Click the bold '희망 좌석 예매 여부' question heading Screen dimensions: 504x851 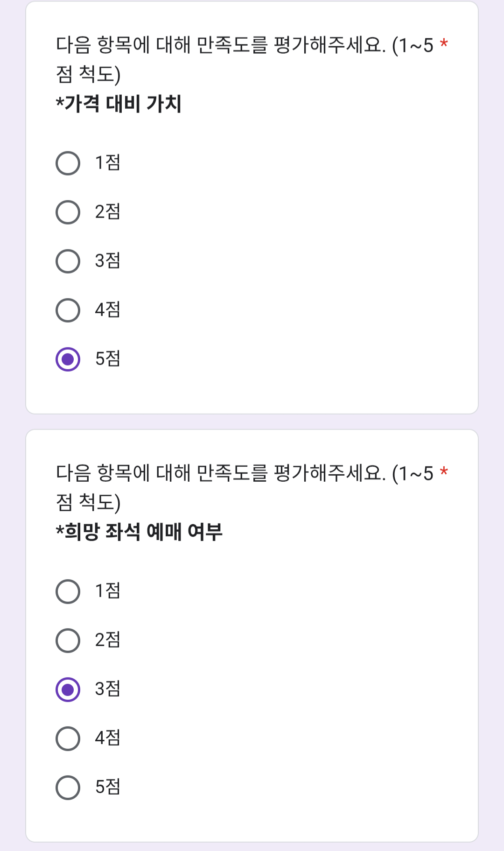coord(140,532)
